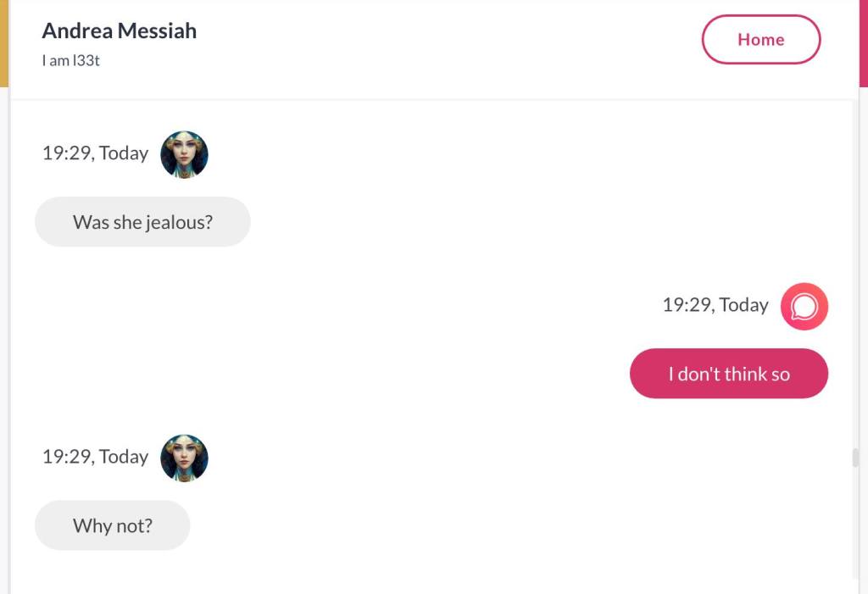Click the word 'jealous?' in the first message
This screenshot has width=868, height=594.
click(x=179, y=222)
